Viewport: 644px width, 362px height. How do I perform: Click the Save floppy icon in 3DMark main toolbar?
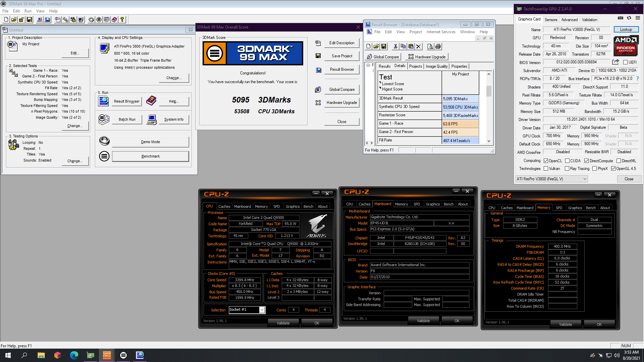29,20
